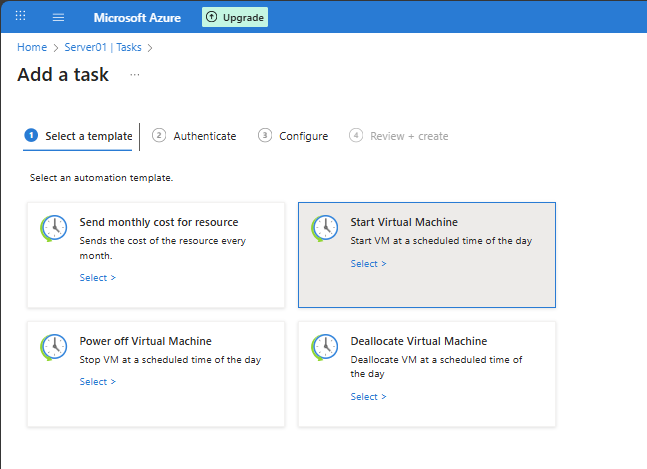Click the Start Virtual Machine clock icon
Viewport: 647px width, 469px height.
click(324, 228)
